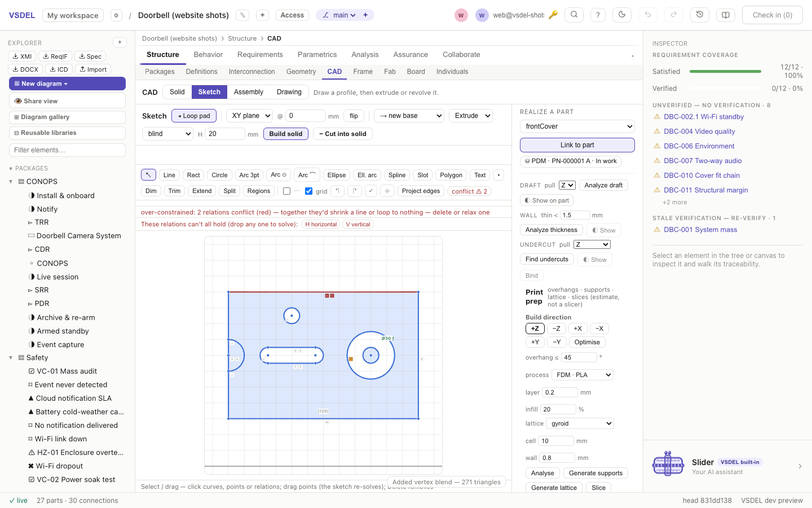This screenshot has width=812, height=508.
Task: Toggle the unchecked box before the grid option
Action: point(286,191)
